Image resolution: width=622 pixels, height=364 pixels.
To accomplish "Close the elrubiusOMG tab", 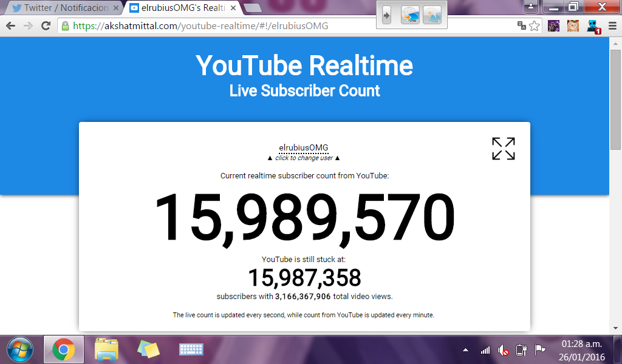I will [233, 8].
